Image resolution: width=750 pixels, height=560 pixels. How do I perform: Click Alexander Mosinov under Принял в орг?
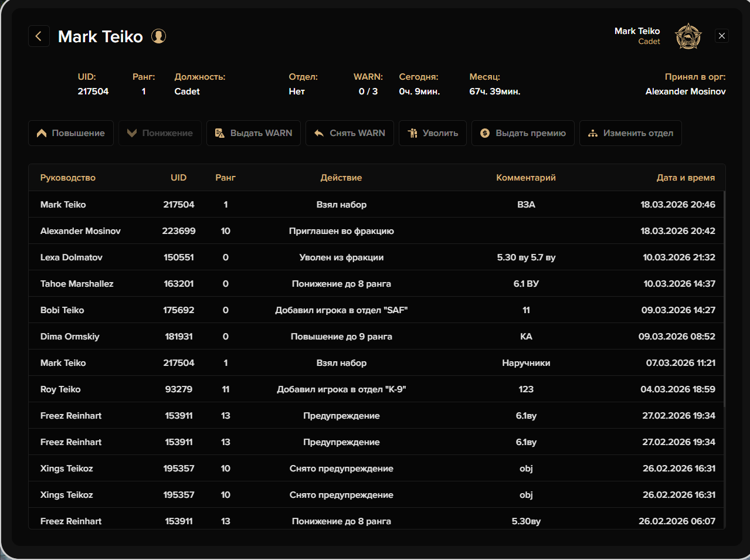(x=685, y=91)
